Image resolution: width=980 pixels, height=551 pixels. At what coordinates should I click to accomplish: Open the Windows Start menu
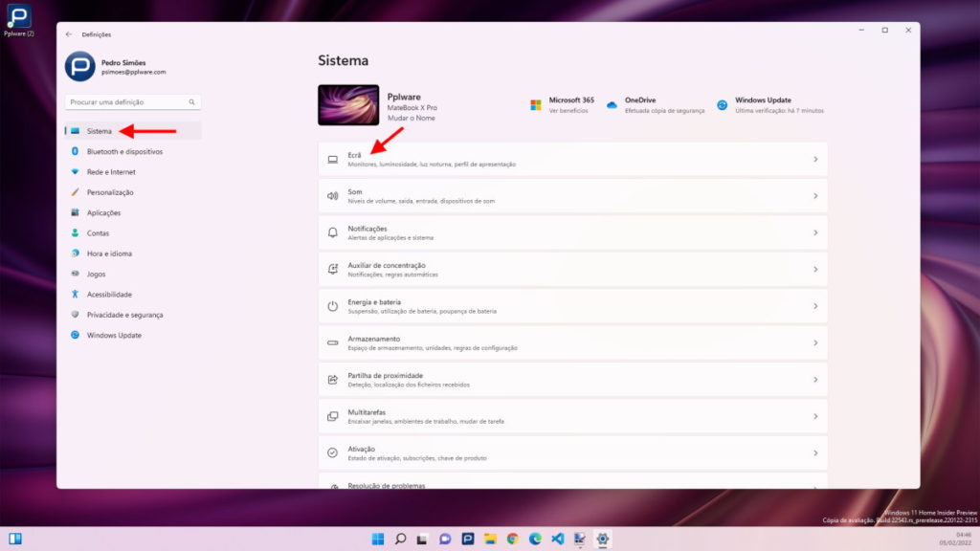point(378,539)
